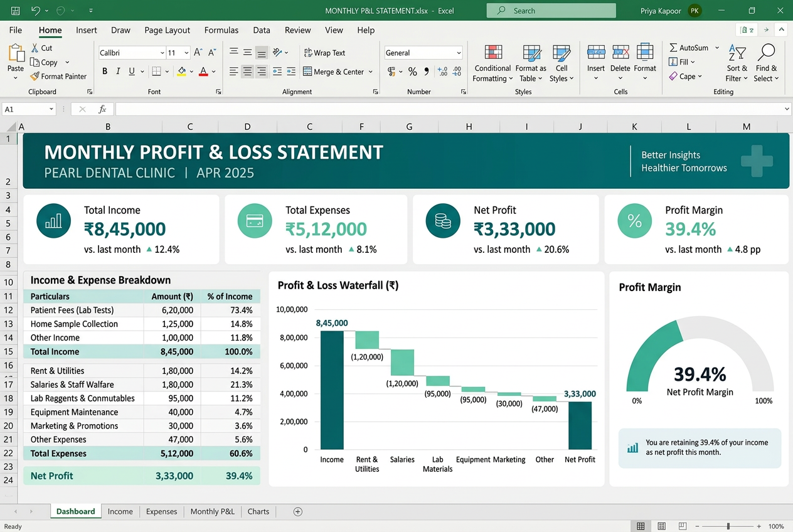This screenshot has height=532, width=793.
Task: Click the AutoSum sigma icon
Action: point(673,48)
